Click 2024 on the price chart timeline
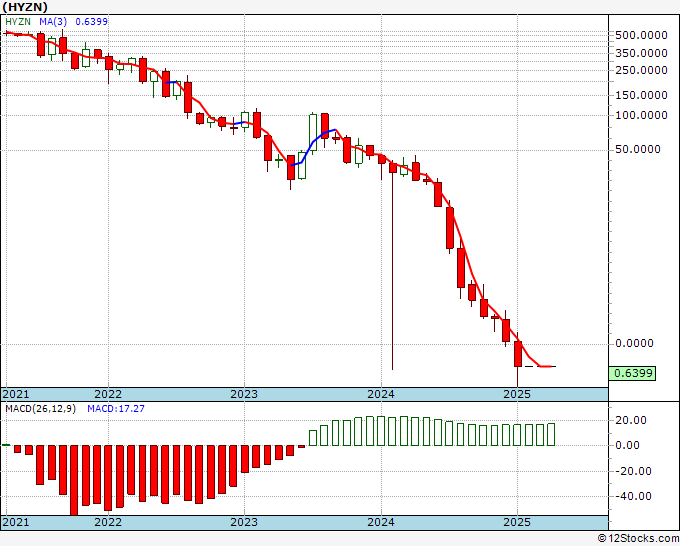 tap(381, 394)
